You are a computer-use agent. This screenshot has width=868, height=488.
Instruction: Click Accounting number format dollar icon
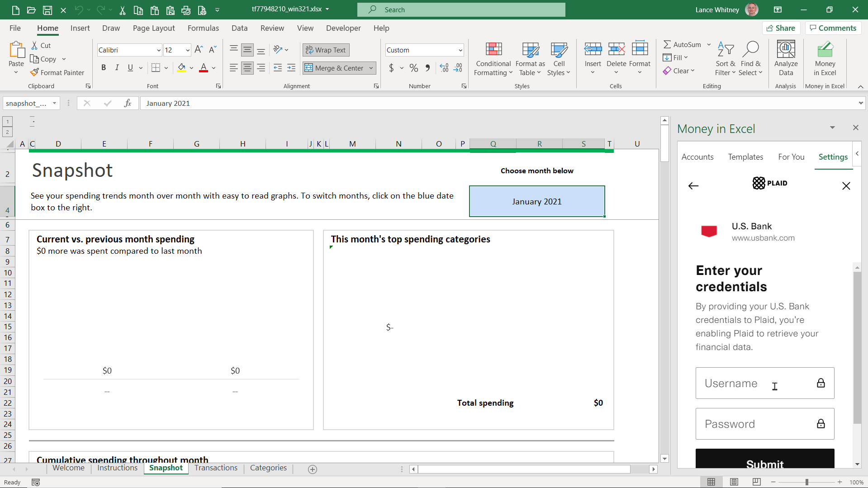click(391, 68)
